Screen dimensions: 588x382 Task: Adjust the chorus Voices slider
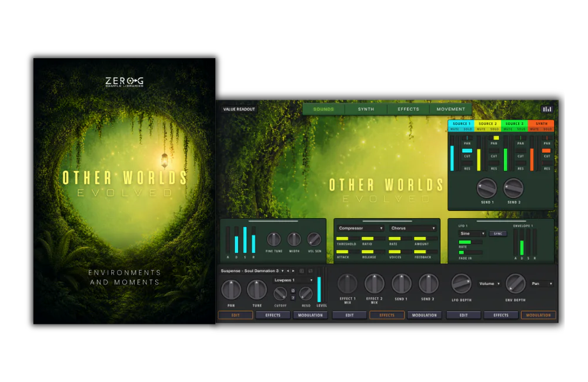(400, 252)
